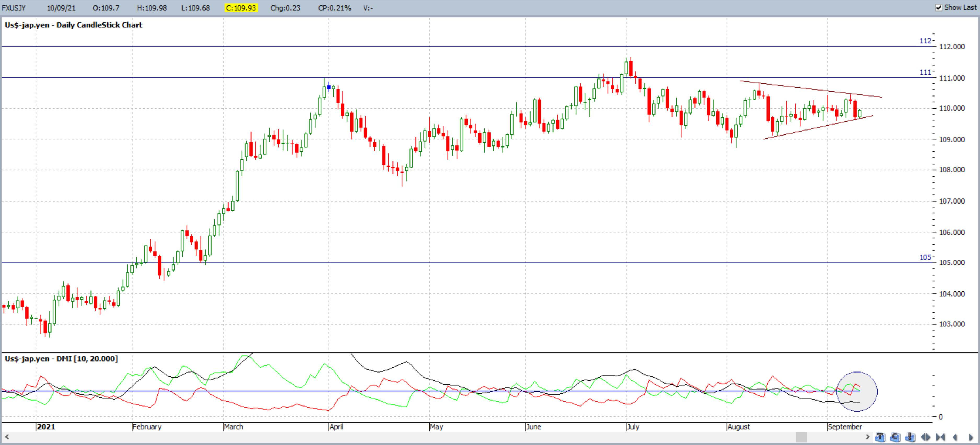Click the horizontal scrollbar thumb

tap(801, 437)
